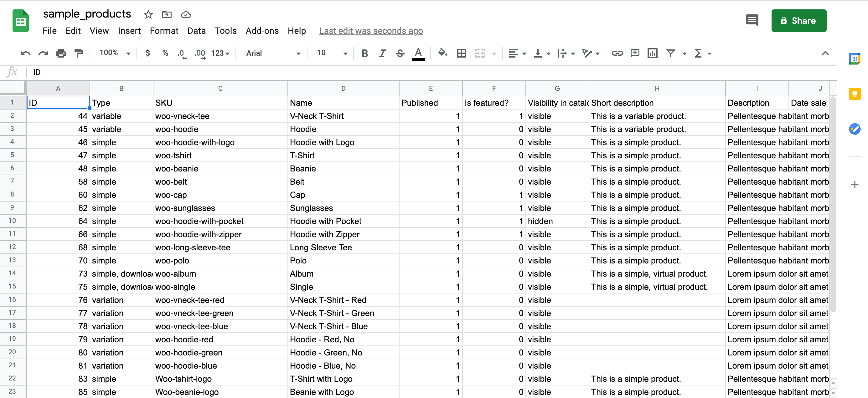Open the version history via Last edit link
The width and height of the screenshot is (868, 398).
point(371,31)
